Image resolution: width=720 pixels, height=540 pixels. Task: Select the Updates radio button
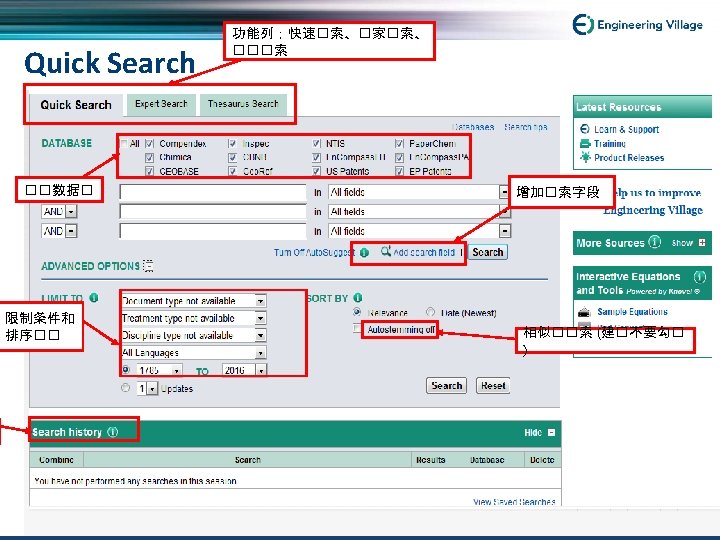pos(125,388)
